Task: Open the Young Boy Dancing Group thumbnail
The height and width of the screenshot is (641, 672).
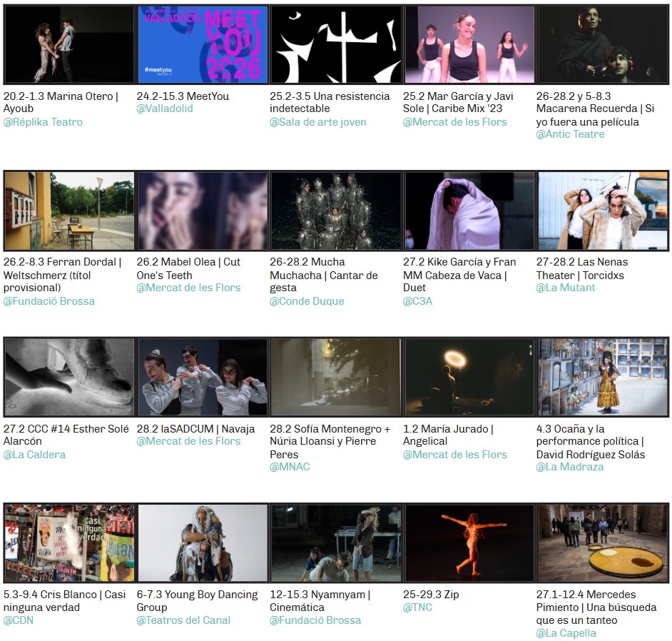Action: (203, 542)
